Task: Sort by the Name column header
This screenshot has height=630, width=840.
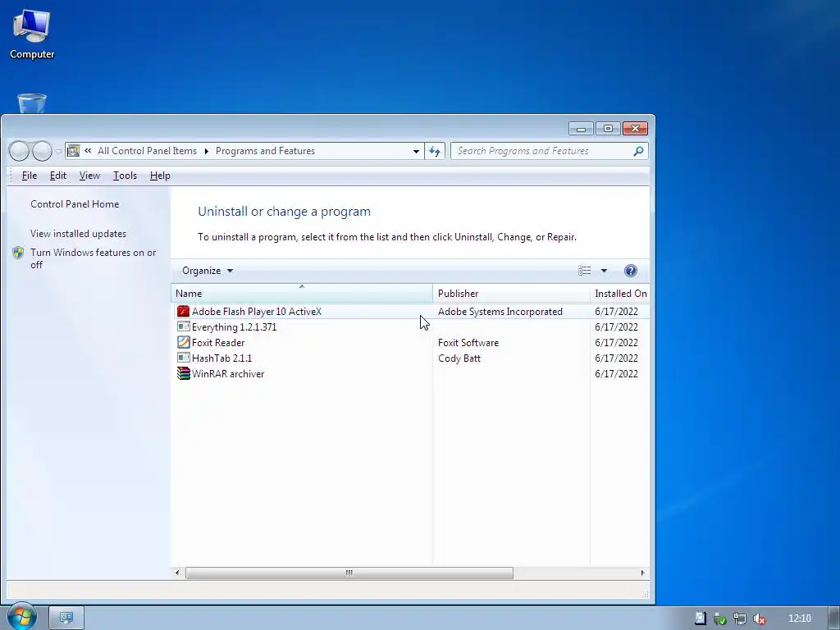Action: [x=302, y=294]
